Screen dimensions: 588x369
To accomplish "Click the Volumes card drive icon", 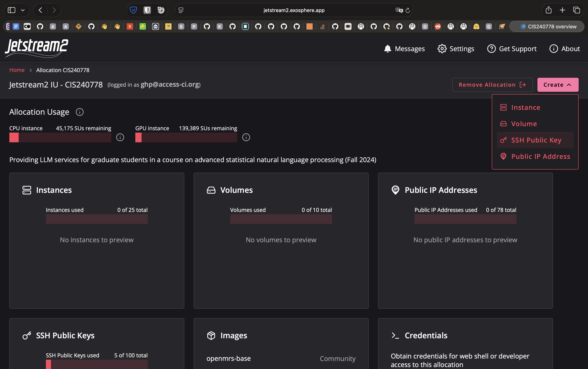I will pos(211,190).
